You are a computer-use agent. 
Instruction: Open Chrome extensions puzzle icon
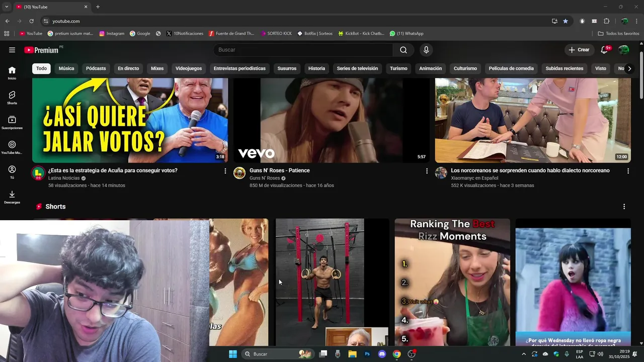click(606, 21)
